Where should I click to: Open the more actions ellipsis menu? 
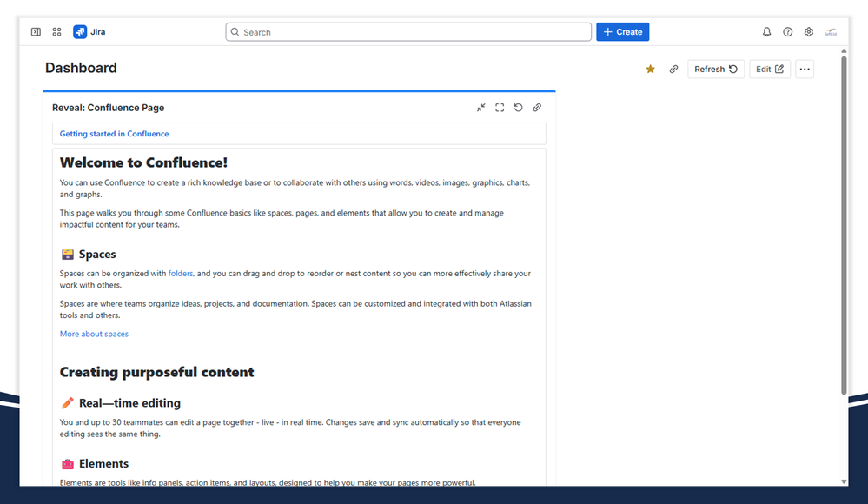pyautogui.click(x=805, y=70)
